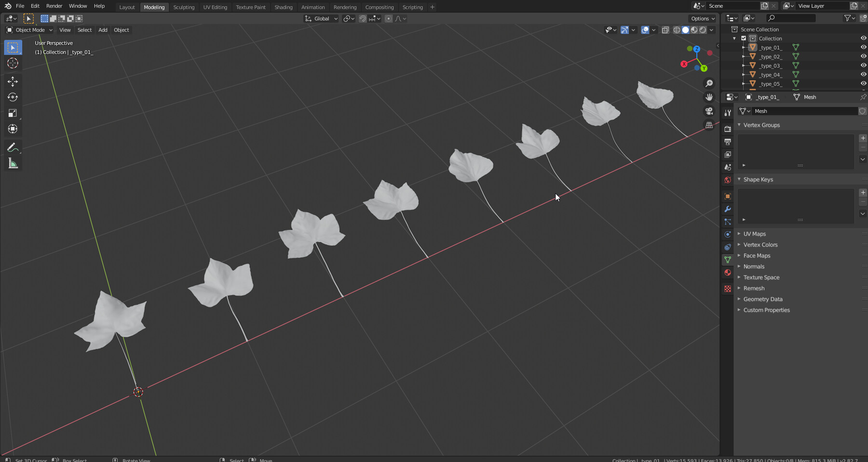This screenshot has width=868, height=462.
Task: Open the Transform Orientation dropdown showing Global
Action: pyautogui.click(x=321, y=18)
